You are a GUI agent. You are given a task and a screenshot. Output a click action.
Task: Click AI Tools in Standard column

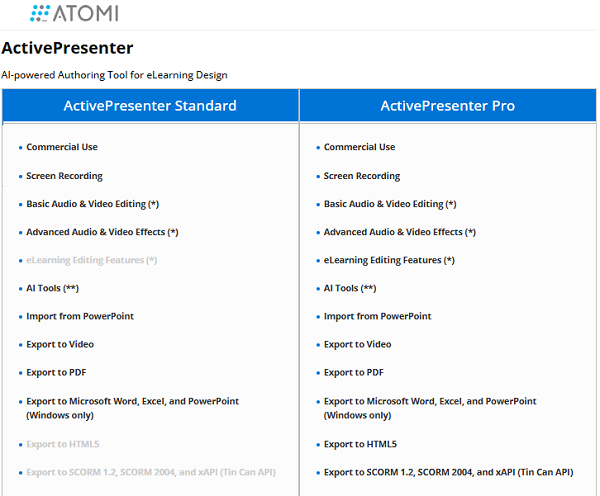53,288
